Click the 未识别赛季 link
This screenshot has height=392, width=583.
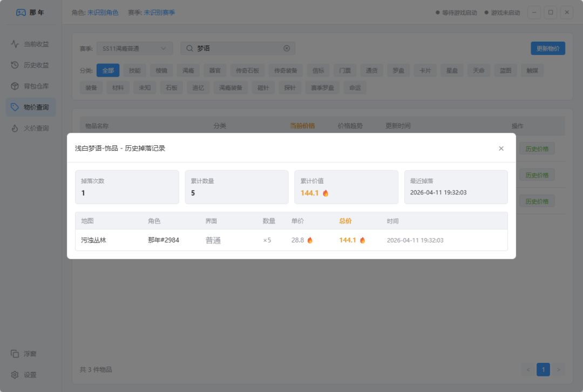(x=159, y=12)
